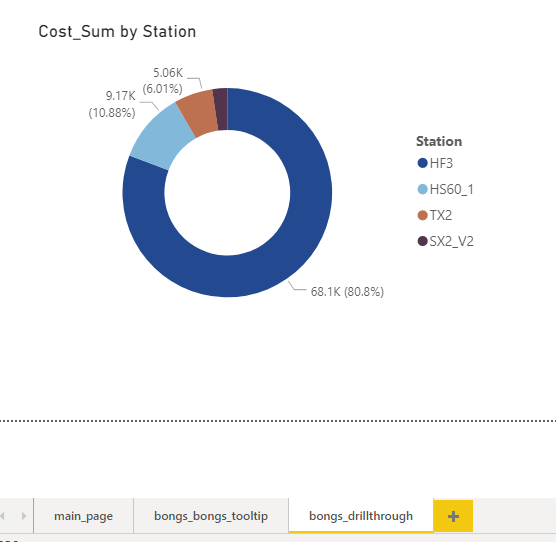556x542 pixels.
Task: Click the next page tabs arrow
Action: [x=24, y=516]
